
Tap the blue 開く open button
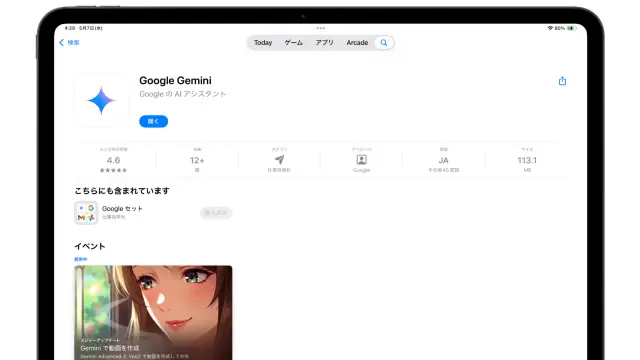(153, 121)
